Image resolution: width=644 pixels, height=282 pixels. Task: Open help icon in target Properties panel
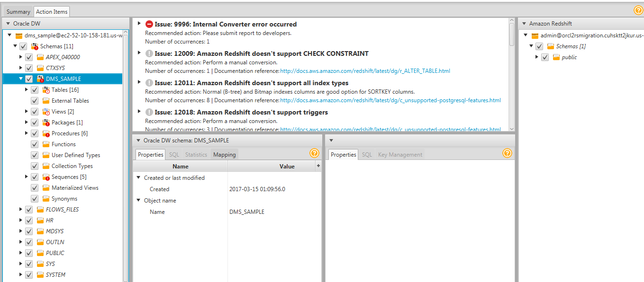(507, 153)
